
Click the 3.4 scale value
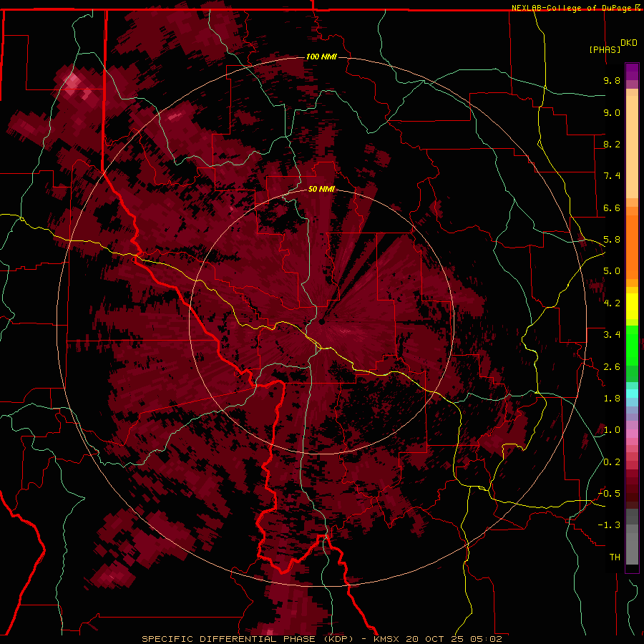pyautogui.click(x=612, y=335)
